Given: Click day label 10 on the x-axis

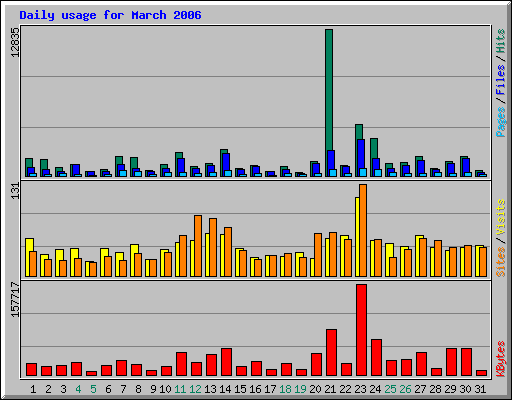Looking at the screenshot, I should pos(165,389).
